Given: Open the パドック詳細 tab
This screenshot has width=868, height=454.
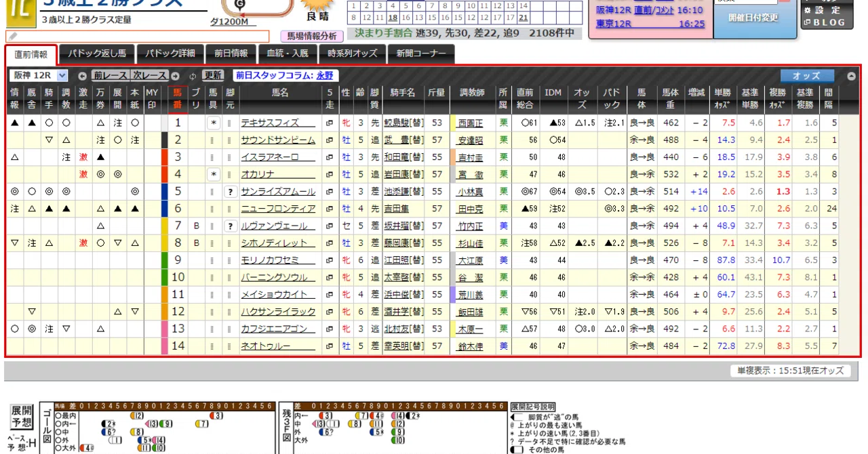Looking at the screenshot, I should coord(170,54).
